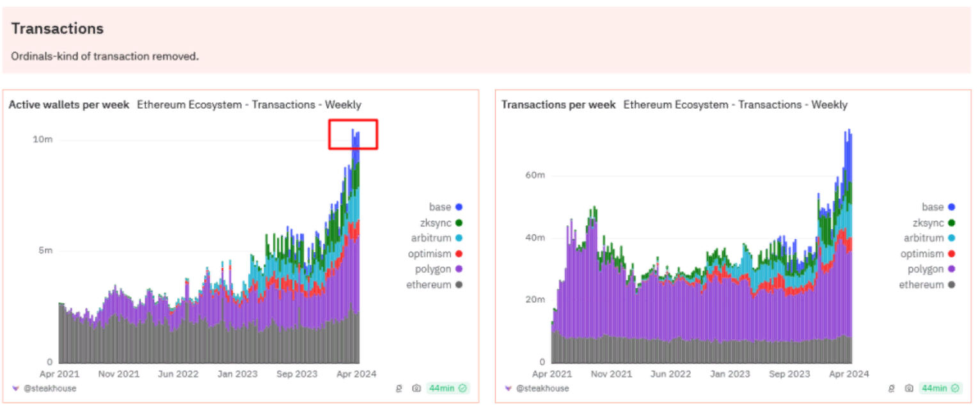Screen dimensions: 980x416
Task: Click query link icon under Active wallets chart
Action: pos(399,388)
